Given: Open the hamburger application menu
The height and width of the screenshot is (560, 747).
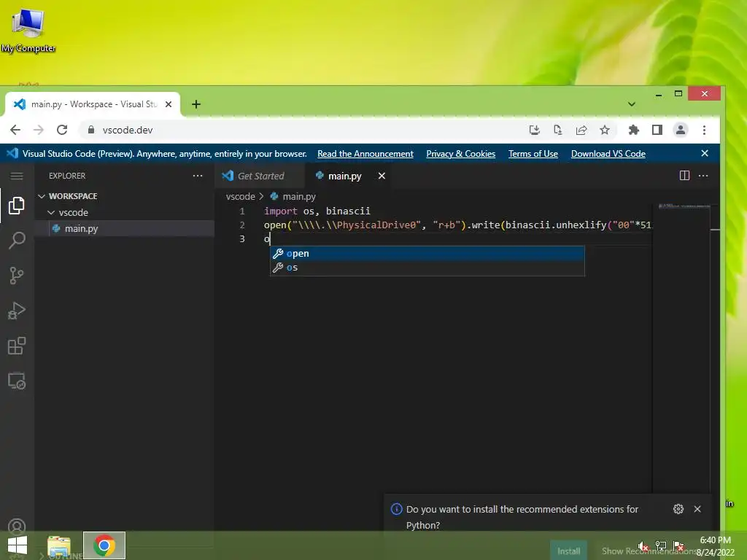Looking at the screenshot, I should tap(17, 176).
